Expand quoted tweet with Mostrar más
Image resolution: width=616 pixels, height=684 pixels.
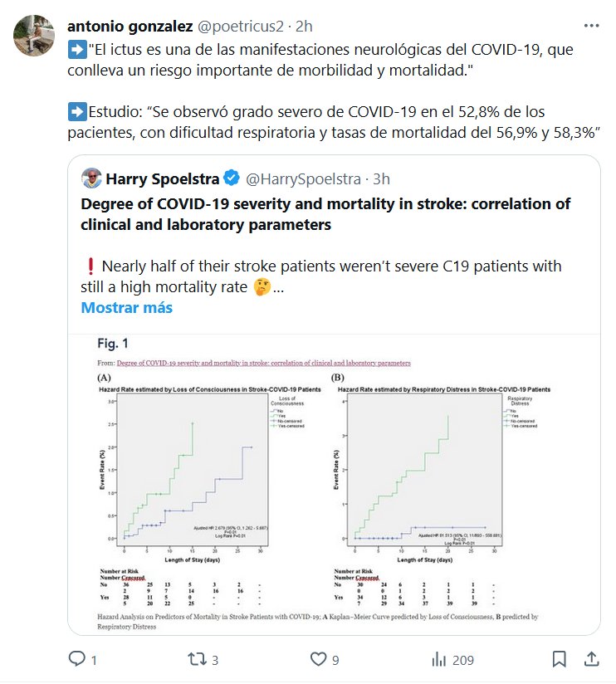coord(127,308)
